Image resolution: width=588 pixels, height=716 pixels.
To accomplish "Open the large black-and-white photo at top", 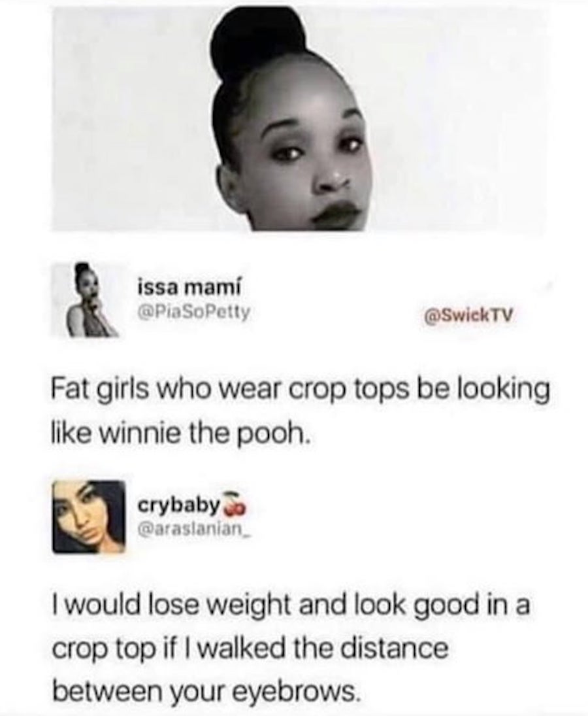I will [299, 118].
